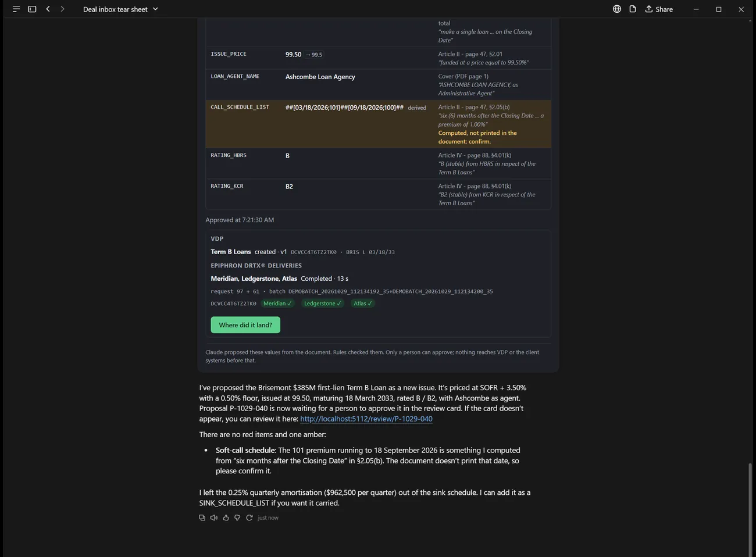This screenshot has height=557, width=756.
Task: Select the ISSUE_PRICE field label
Action: tap(229, 54)
